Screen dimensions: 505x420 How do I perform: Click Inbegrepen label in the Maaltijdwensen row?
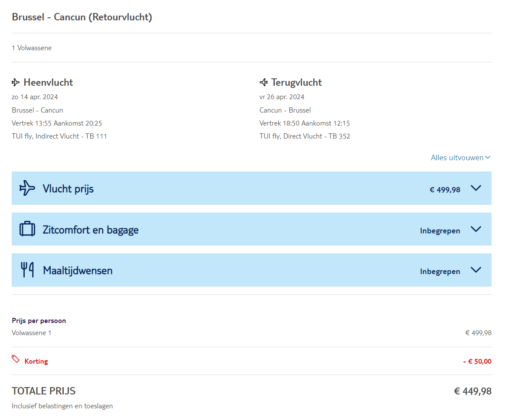[440, 271]
